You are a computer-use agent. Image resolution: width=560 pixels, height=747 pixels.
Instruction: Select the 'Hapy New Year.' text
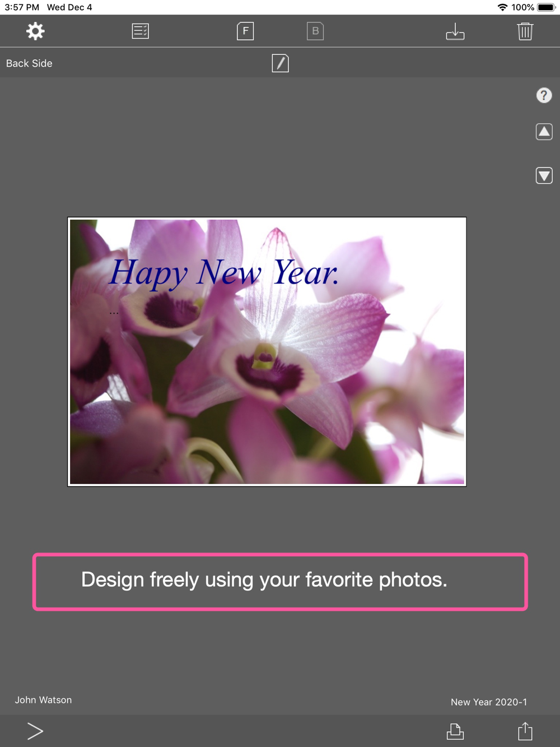click(x=223, y=273)
